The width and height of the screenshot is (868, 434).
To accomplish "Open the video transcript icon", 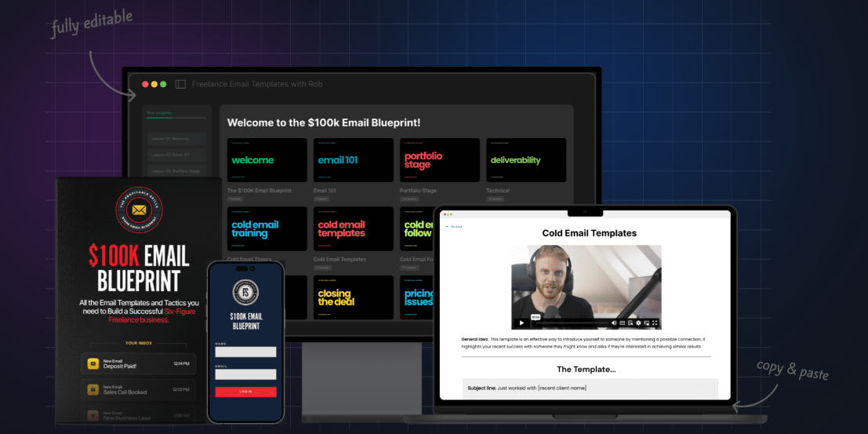I will click(x=630, y=323).
